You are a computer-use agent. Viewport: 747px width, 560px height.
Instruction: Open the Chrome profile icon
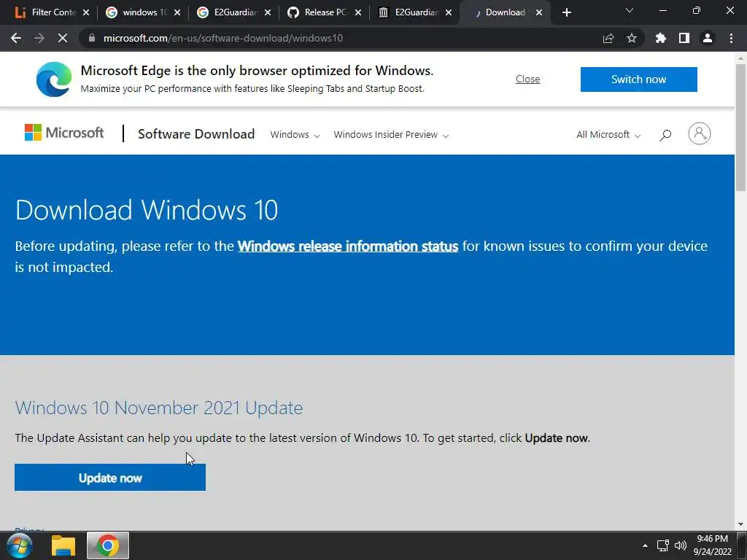pyautogui.click(x=708, y=38)
